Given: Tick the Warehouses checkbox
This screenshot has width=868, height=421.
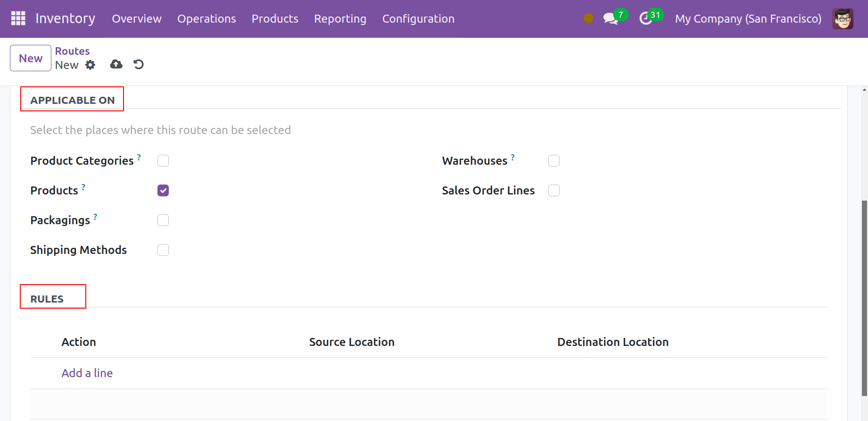Looking at the screenshot, I should [x=554, y=161].
